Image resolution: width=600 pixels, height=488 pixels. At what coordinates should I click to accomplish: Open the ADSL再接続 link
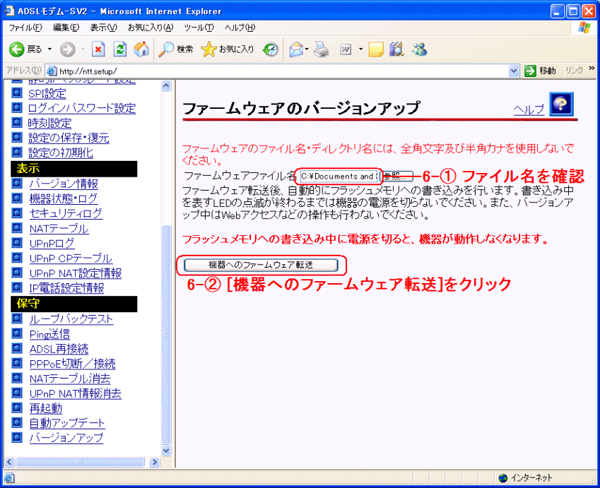click(x=59, y=349)
